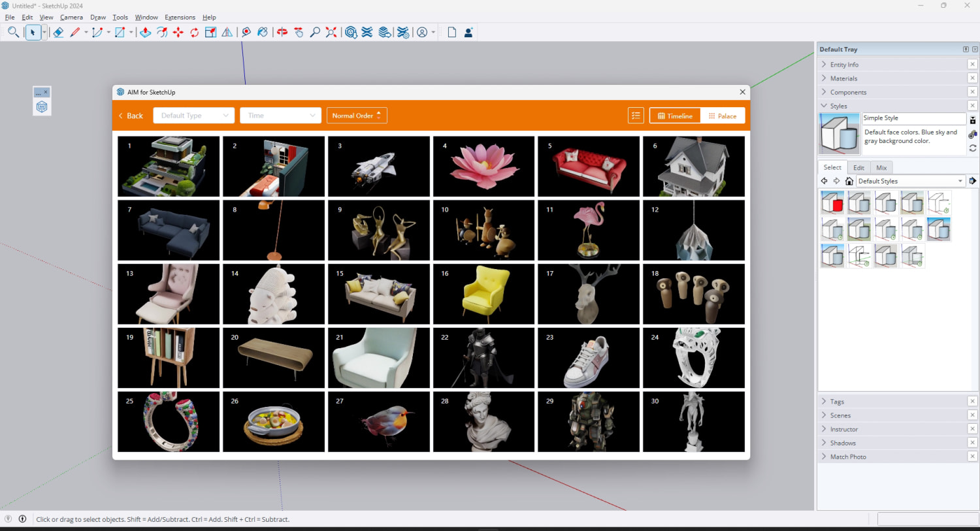Viewport: 980px width, 531px height.
Task: Select the red cylinder style swatch
Action: (832, 203)
